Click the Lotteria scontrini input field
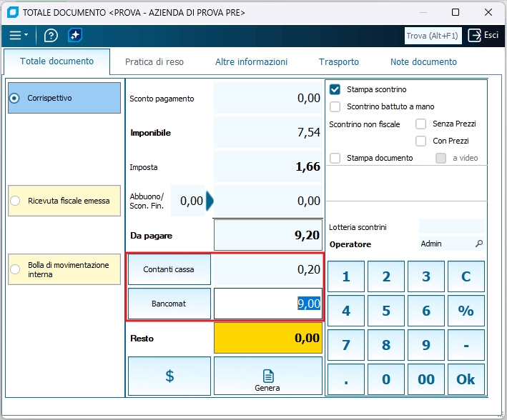 coord(452,227)
